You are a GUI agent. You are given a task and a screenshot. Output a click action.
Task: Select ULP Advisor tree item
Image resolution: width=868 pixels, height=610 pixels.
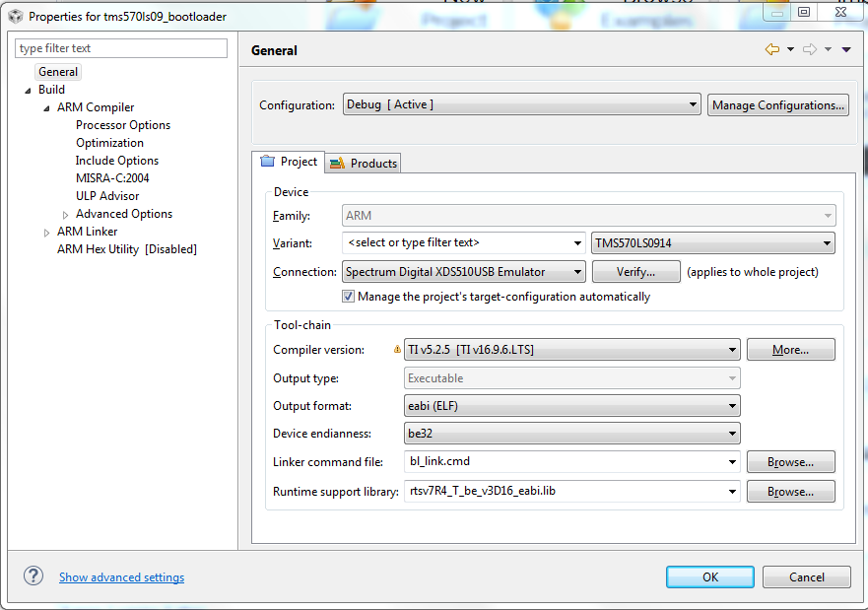[x=107, y=196]
